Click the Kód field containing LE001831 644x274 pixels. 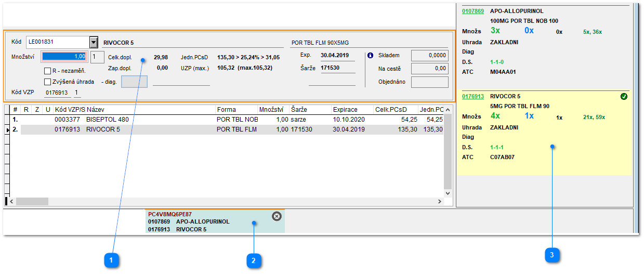(x=58, y=42)
